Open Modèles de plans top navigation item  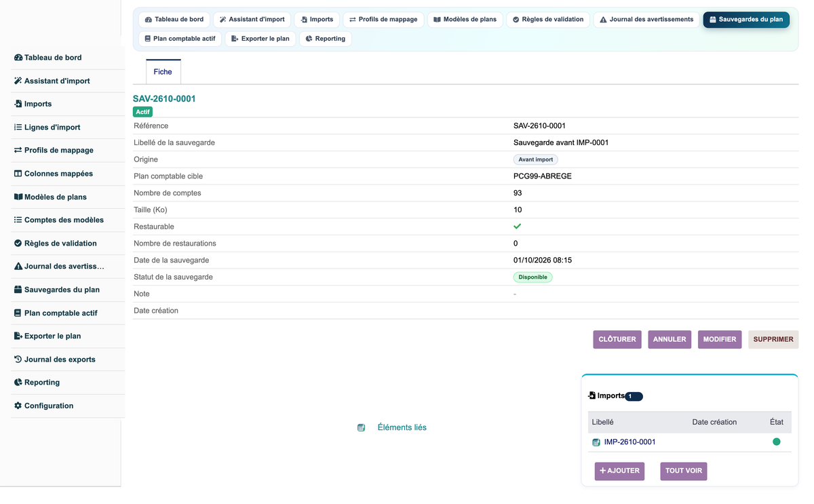(x=465, y=20)
